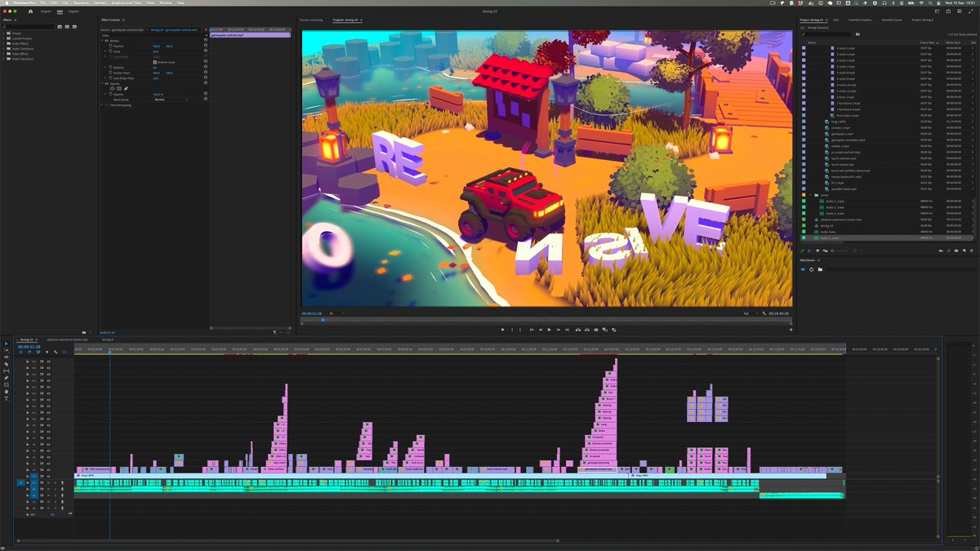Create 4-point polygon mask under Opacity
Image resolution: width=980 pixels, height=551 pixels.
119,88
